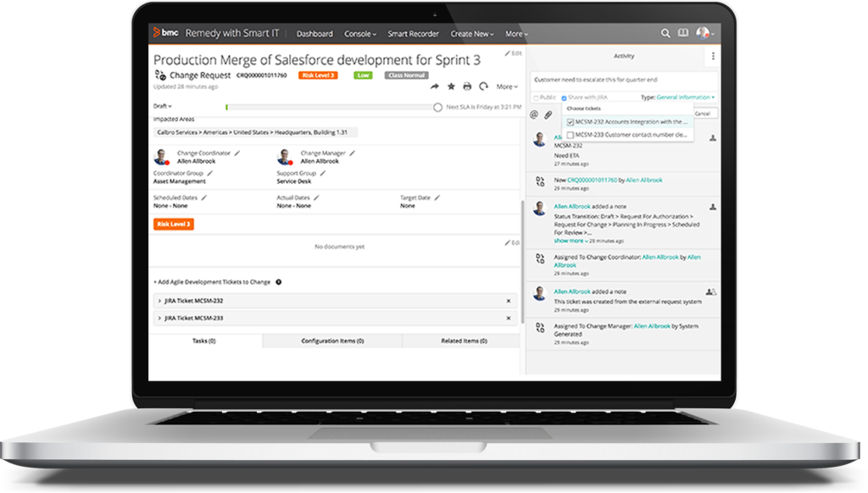Switch to Tasks (0) tab

pos(203,341)
